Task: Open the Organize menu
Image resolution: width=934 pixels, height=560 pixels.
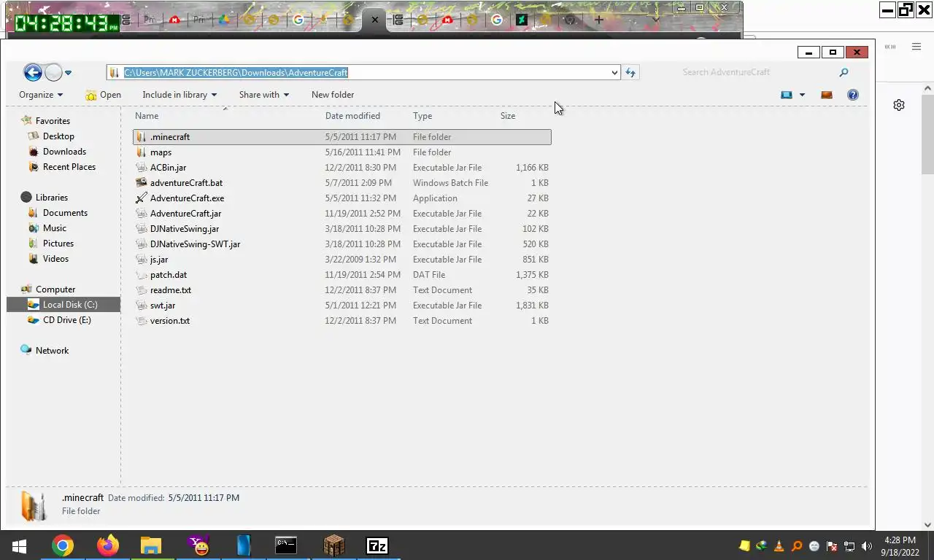Action: [41, 95]
